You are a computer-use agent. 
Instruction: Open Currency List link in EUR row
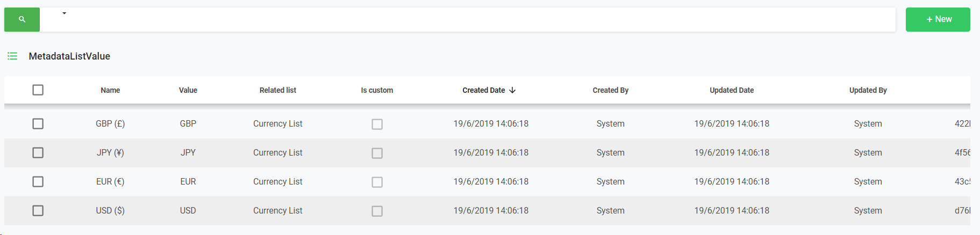(x=277, y=182)
